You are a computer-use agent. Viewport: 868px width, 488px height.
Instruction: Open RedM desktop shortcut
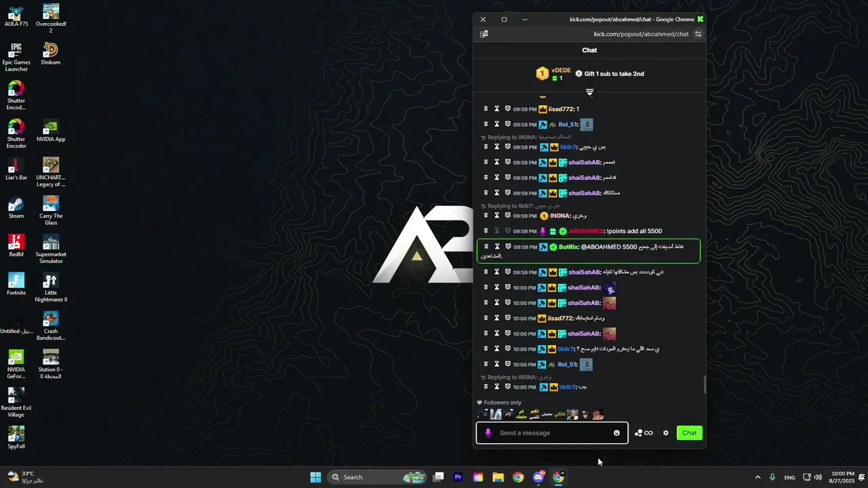pos(16,245)
